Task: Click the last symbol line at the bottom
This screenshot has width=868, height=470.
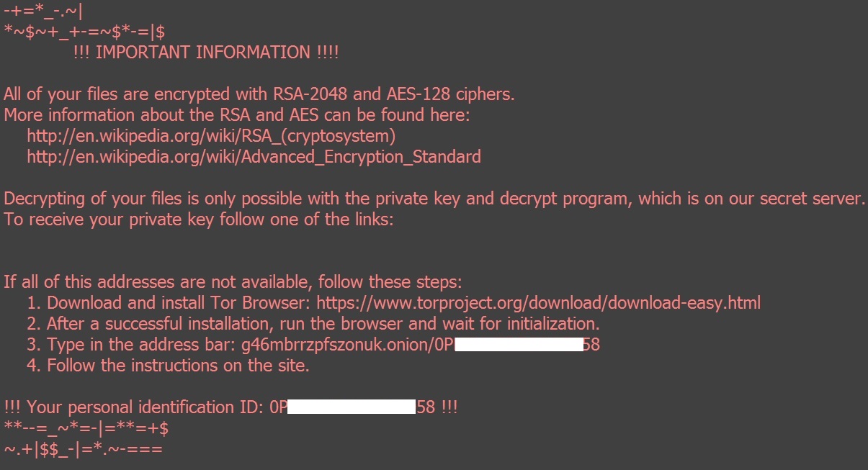Action: (x=83, y=450)
